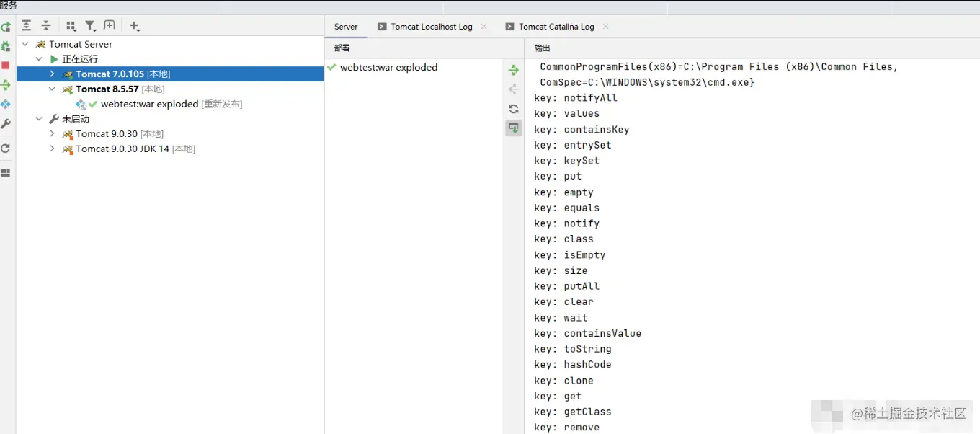Select webtest:war exploded [重新发布] tree item
This screenshot has width=980, height=434.
(x=170, y=105)
